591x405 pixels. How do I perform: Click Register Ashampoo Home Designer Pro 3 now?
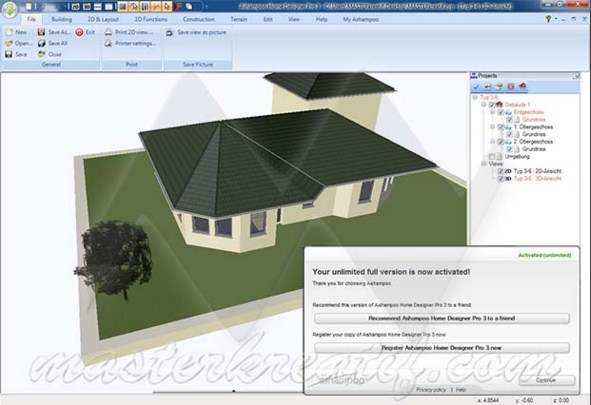click(x=442, y=348)
